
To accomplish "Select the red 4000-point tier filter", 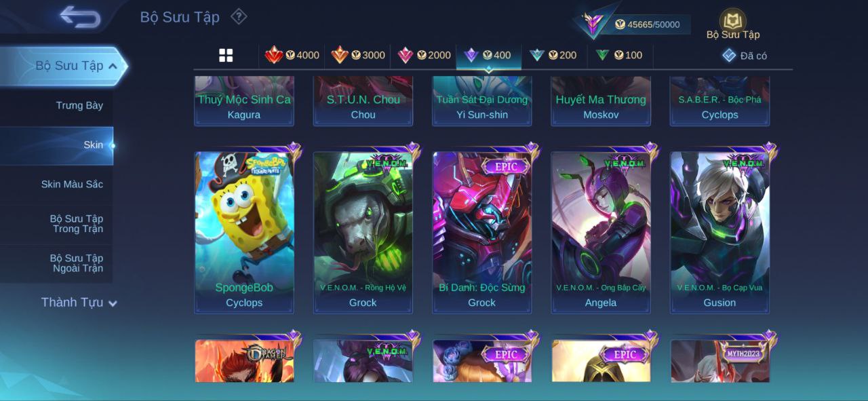I will click(292, 55).
